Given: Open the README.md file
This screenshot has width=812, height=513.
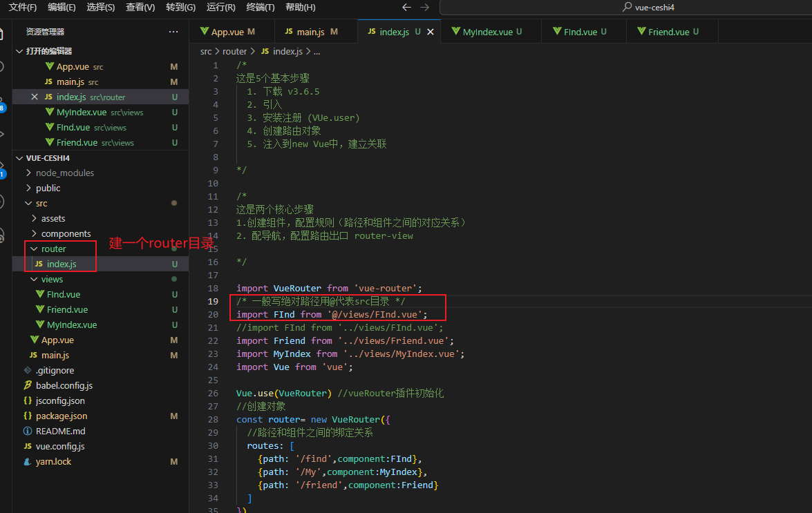Looking at the screenshot, I should coord(100,431).
